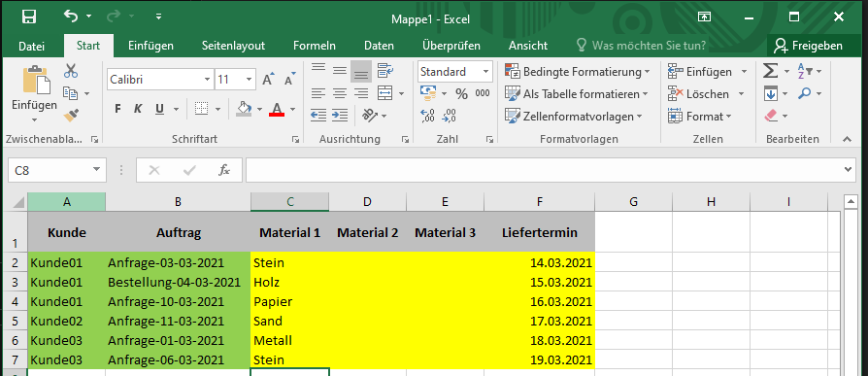Open the Datei menu
The image size is (868, 376).
(x=31, y=46)
